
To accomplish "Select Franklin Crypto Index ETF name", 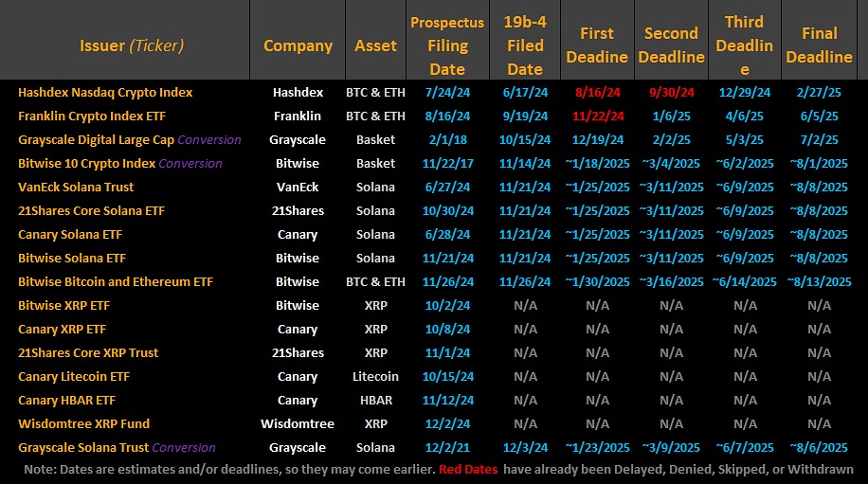I will pyautogui.click(x=92, y=117).
